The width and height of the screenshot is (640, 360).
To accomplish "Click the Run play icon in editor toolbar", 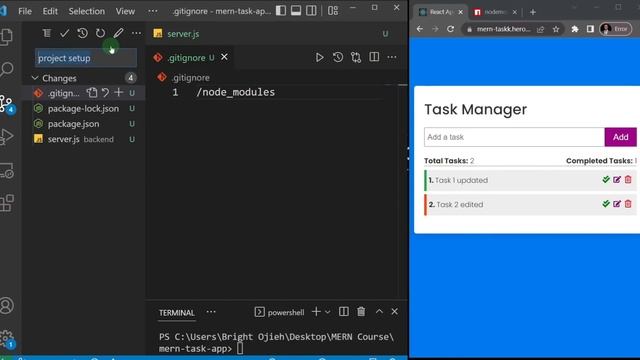I will click(319, 58).
